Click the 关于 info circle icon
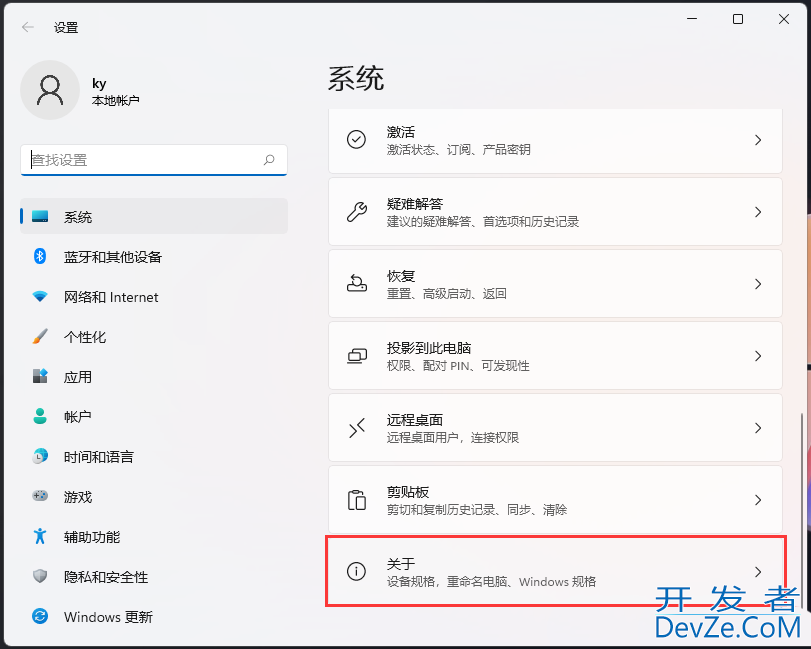 356,571
